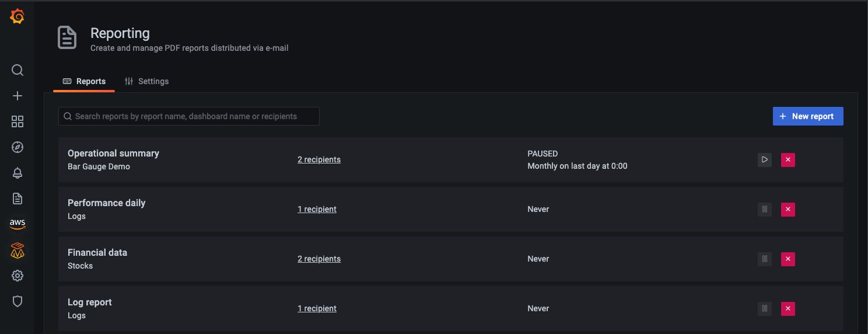This screenshot has width=868, height=334.
Task: Pause the Financial data report
Action: [764, 259]
